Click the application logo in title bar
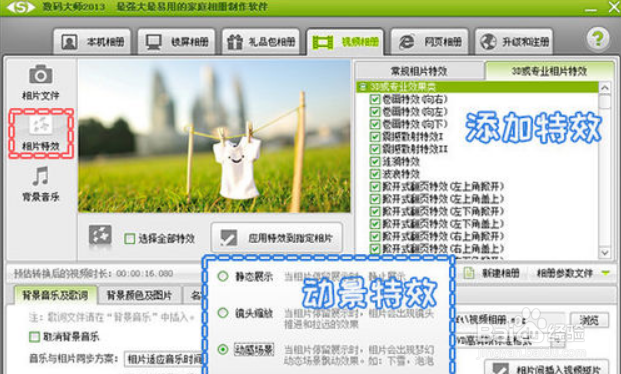The width and height of the screenshot is (621, 374). tap(20, 7)
